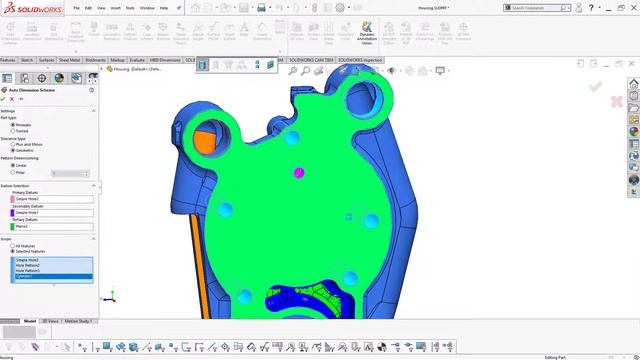The image size is (640, 360).
Task: Click the pink tag icon in bottom toolbar
Action: tap(35, 347)
